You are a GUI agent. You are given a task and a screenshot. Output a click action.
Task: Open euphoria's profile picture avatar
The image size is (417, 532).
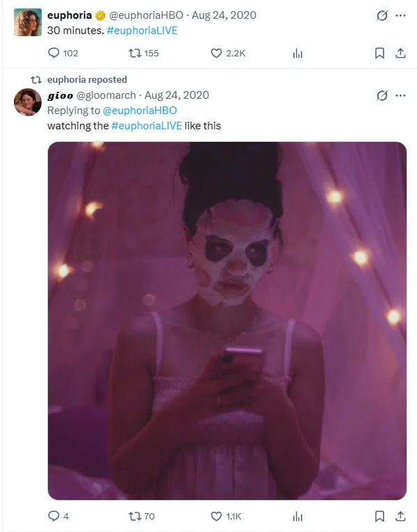pyautogui.click(x=28, y=22)
